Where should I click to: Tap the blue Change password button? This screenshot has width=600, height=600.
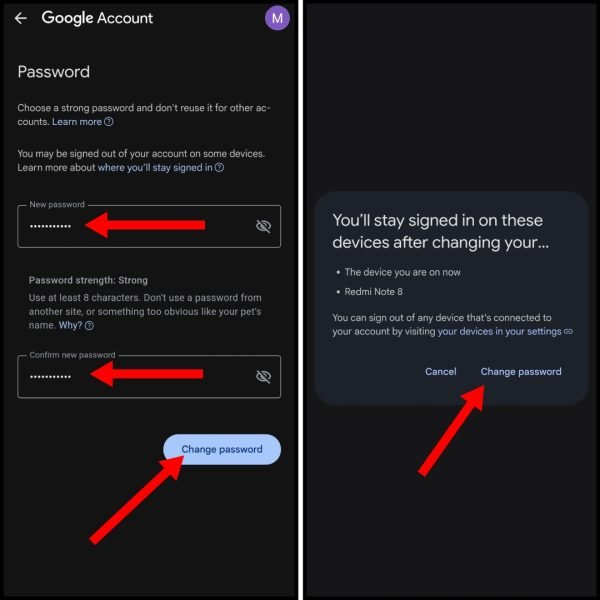click(x=222, y=449)
